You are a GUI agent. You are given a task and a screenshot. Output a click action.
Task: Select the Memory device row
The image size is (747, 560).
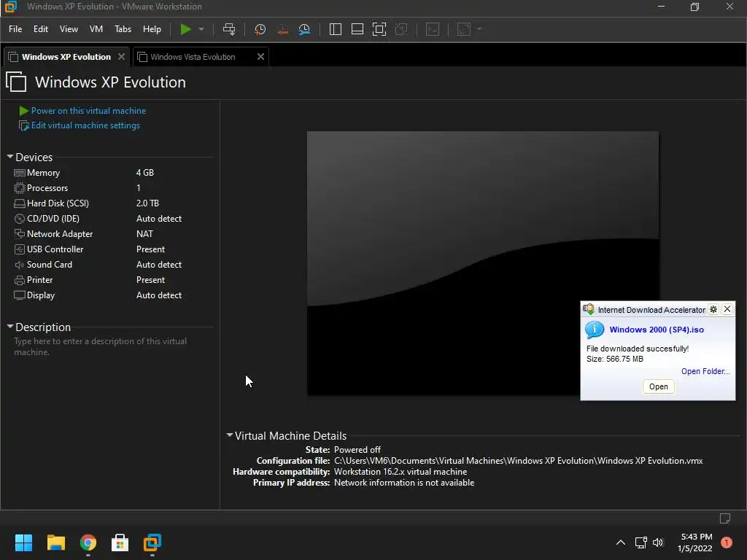coord(112,172)
